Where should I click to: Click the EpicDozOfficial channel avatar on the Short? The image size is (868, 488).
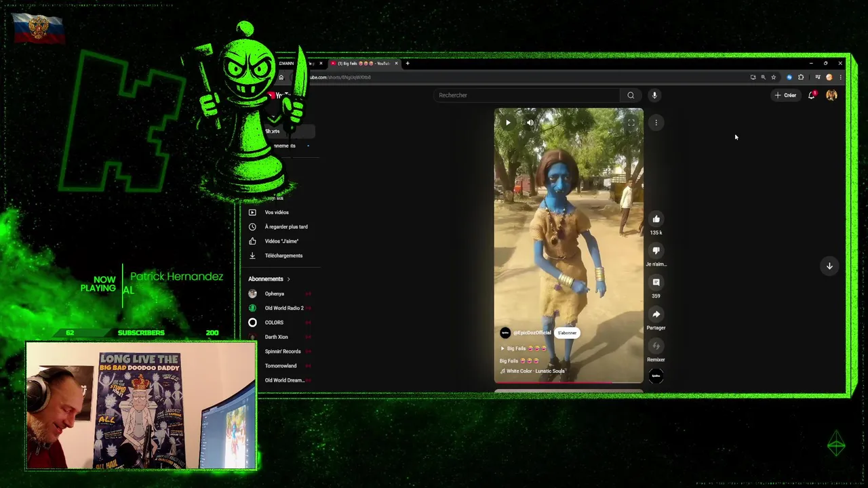(505, 333)
